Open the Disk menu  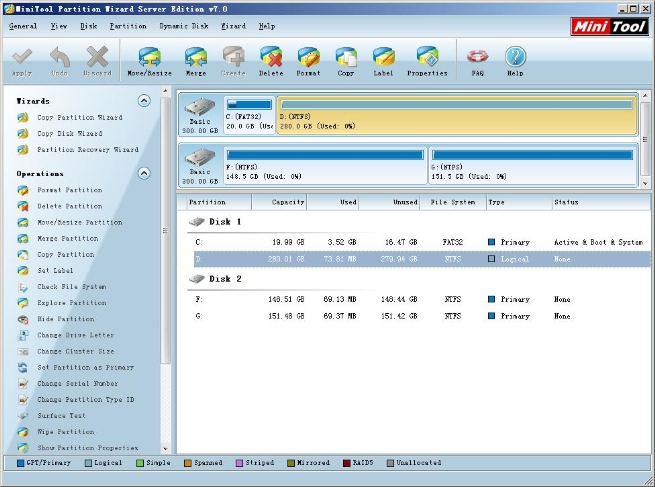coord(89,26)
